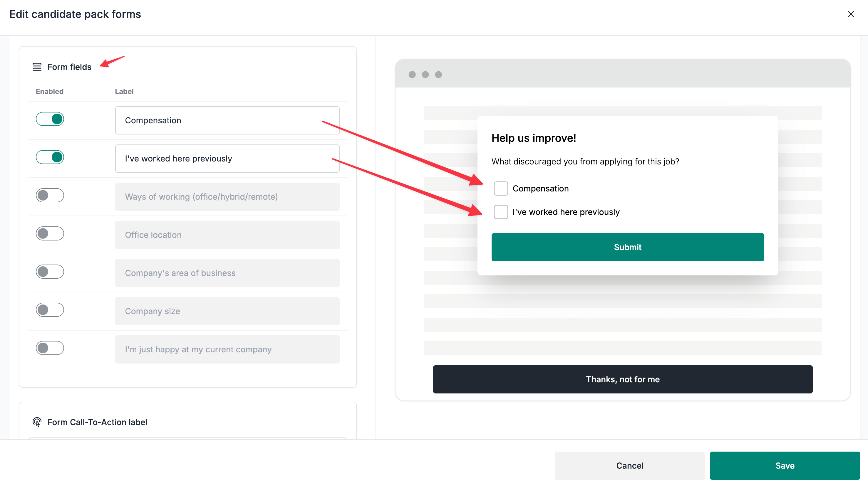868x488 pixels.
Task: Select "Thanks, not for me"
Action: [x=622, y=379]
